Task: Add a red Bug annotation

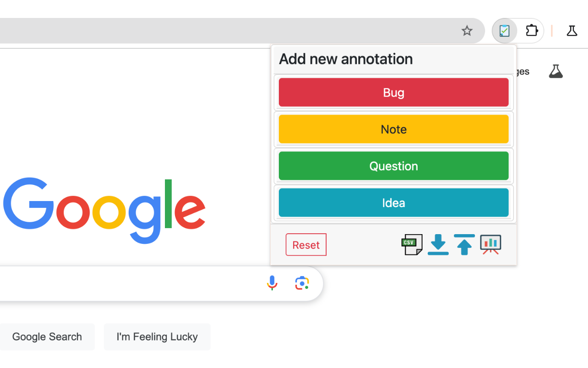Action: pyautogui.click(x=393, y=92)
